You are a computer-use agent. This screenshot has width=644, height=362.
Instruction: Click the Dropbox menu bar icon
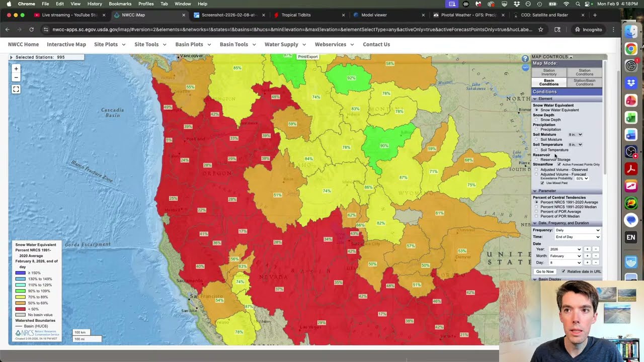(517, 4)
